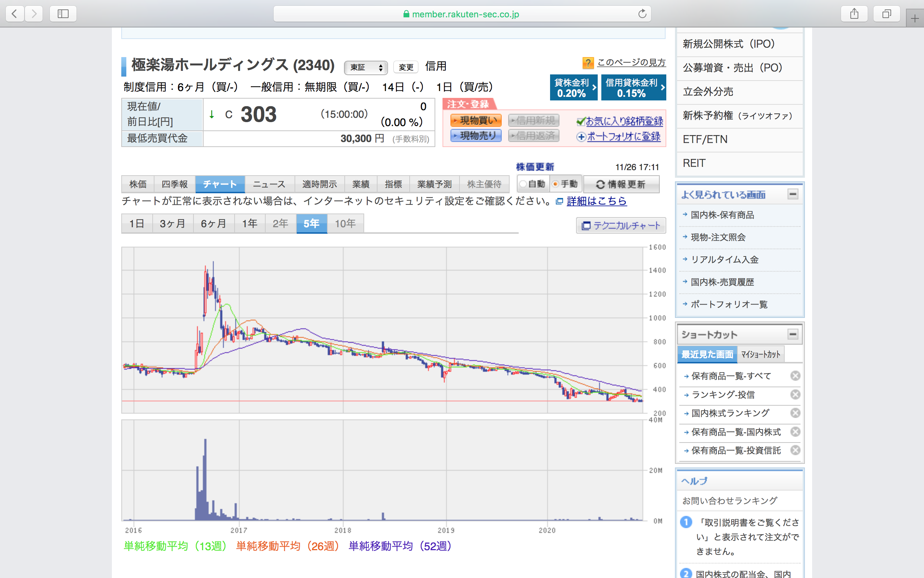
Task: Collapse the ショートカット panel
Action: [793, 335]
